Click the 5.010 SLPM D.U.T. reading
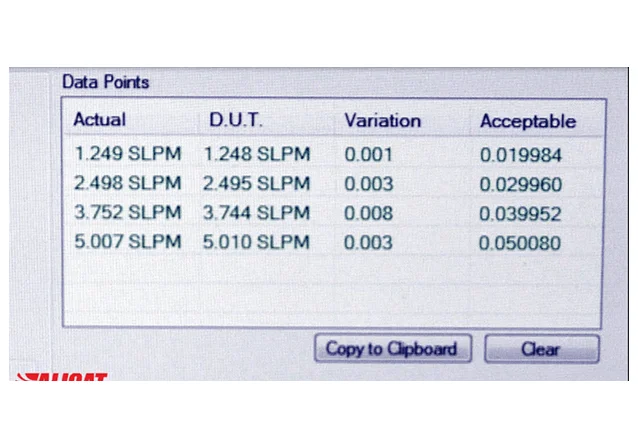The image size is (638, 448). coord(257,242)
